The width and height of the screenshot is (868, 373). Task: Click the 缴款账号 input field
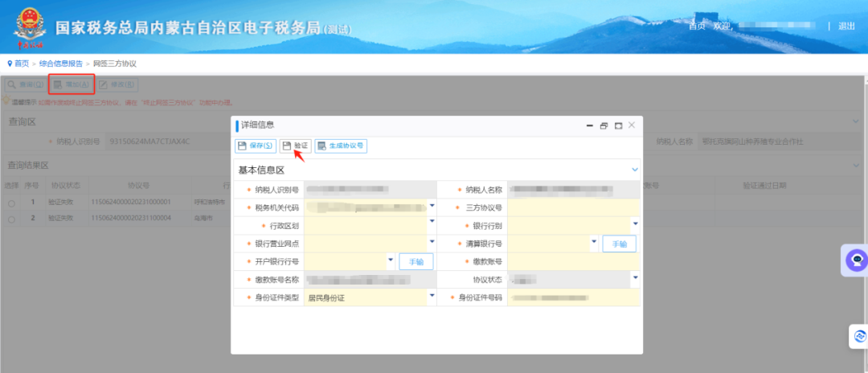[x=574, y=262]
